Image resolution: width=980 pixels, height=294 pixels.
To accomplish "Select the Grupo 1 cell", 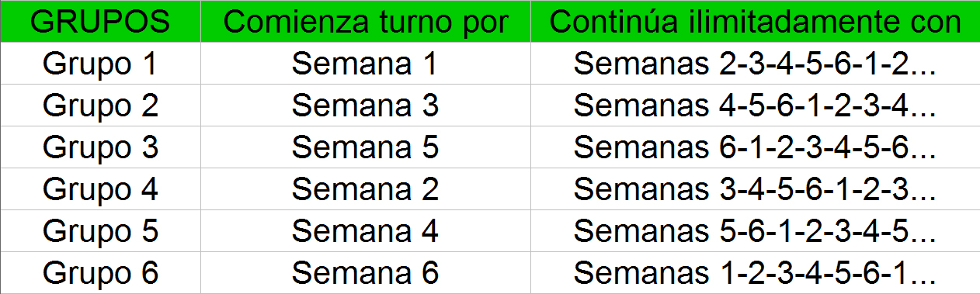I will 100,64.
